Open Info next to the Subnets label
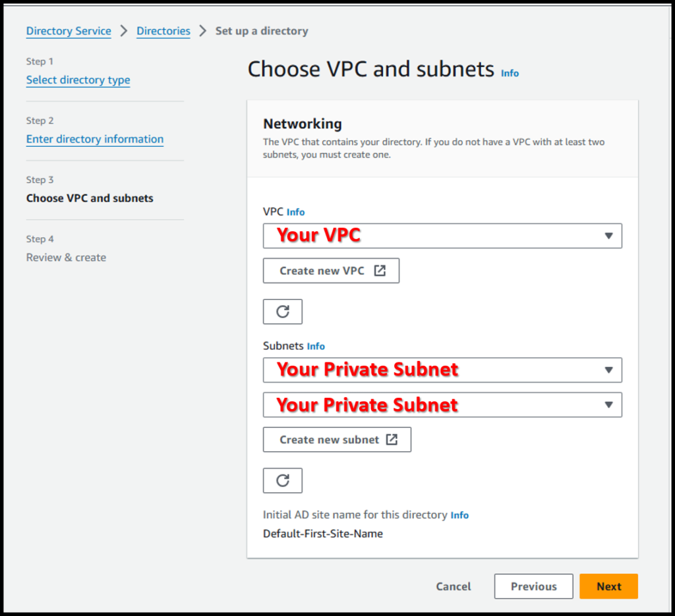 tap(316, 346)
